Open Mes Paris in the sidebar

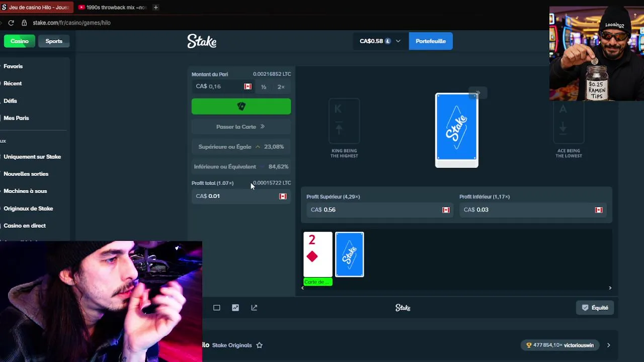click(16, 118)
